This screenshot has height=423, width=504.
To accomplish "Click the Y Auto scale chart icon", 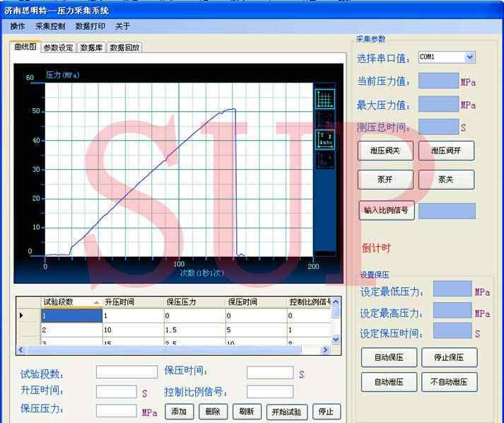I will click(325, 139).
